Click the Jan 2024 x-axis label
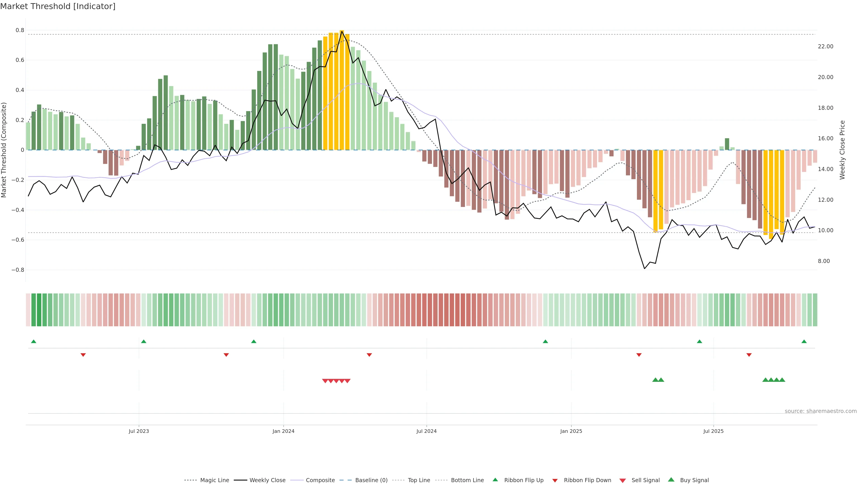Image resolution: width=868 pixels, height=488 pixels. coord(283,431)
